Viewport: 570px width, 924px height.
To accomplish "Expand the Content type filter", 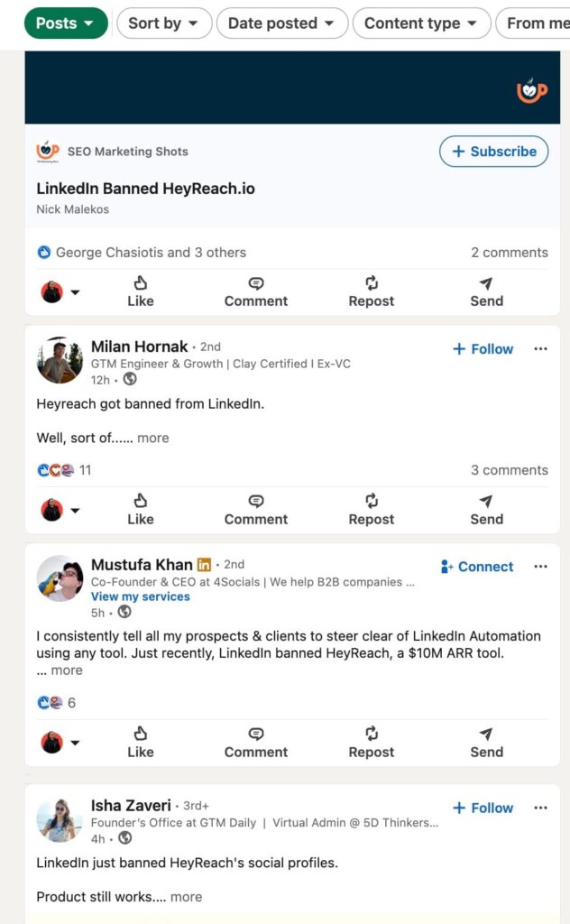I will tap(421, 23).
